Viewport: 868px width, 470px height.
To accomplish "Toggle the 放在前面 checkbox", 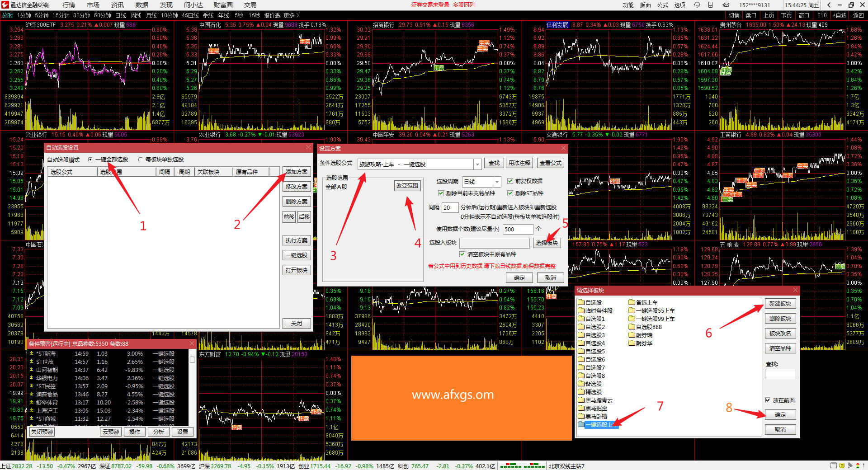I will point(768,400).
